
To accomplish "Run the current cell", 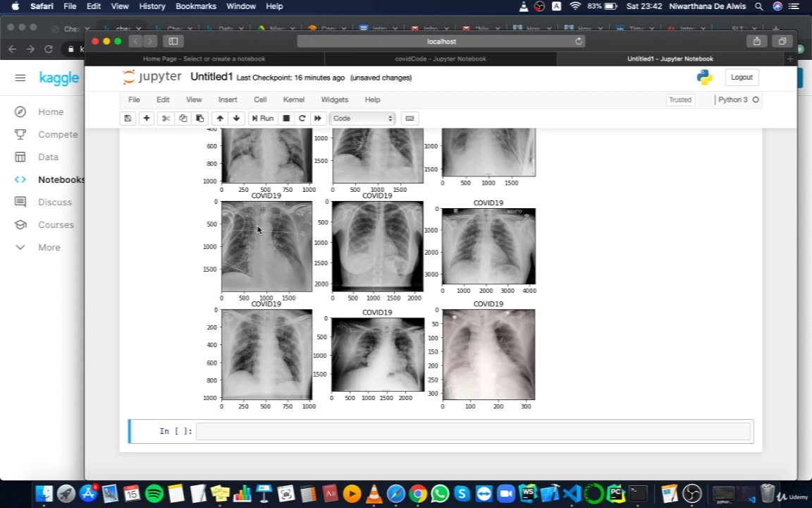I will [262, 119].
